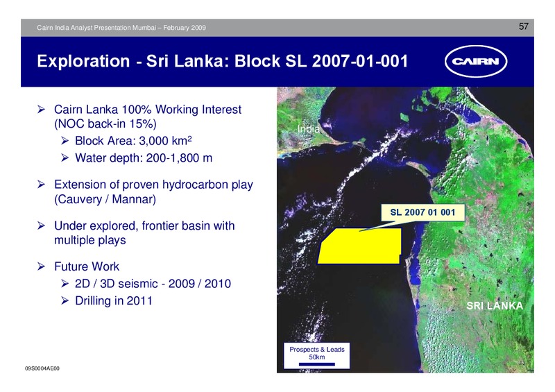Viewport: 555px width, 392px height.
Task: Select the 'Extension of proven hydrocarbon play' bullet
Action: pyautogui.click(x=153, y=191)
